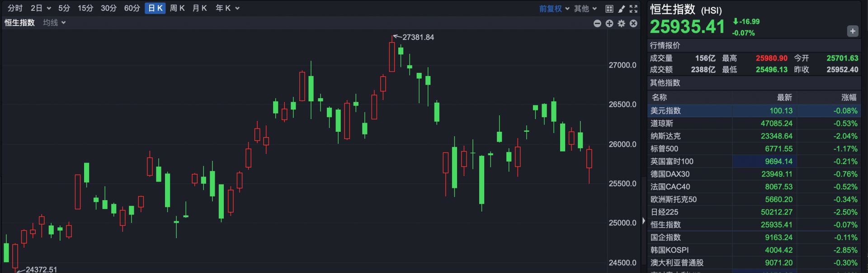Viewport: 868px width, 273px height.
Task: Open the 均线 indicator dropdown
Action: coord(54,23)
